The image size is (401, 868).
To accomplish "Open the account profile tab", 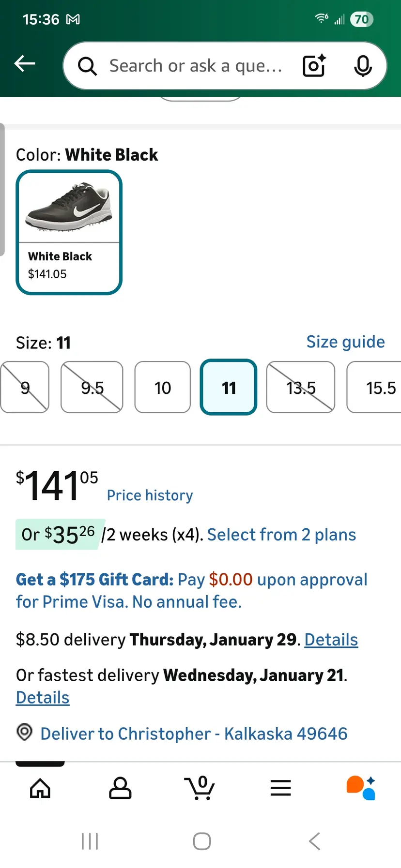I will click(120, 788).
